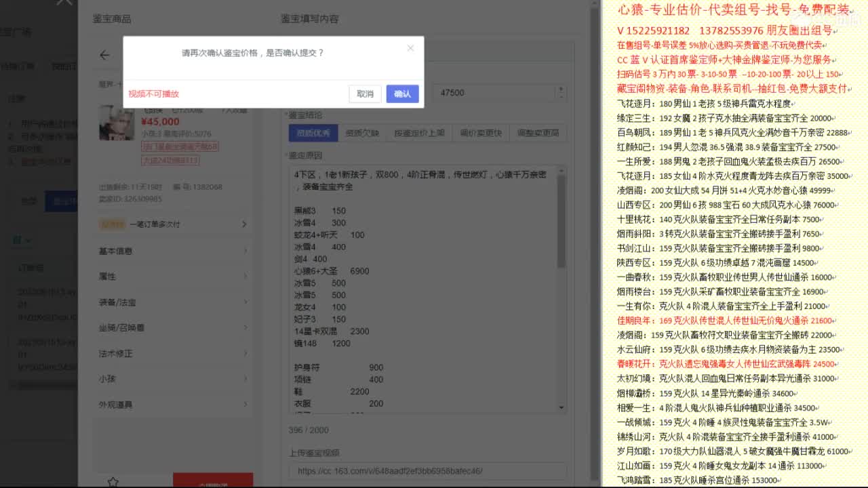The width and height of the screenshot is (868, 488).
Task: Click the red button at bottom of product panel
Action: coord(213,481)
